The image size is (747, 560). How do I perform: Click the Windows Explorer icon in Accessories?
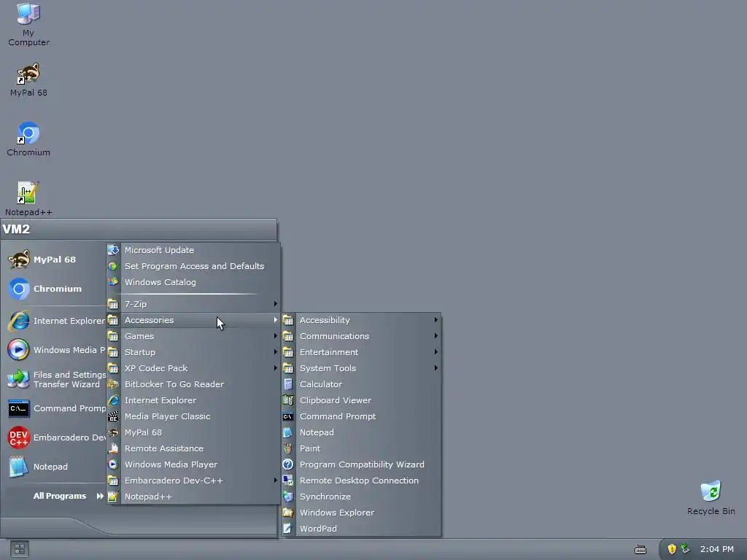point(287,513)
